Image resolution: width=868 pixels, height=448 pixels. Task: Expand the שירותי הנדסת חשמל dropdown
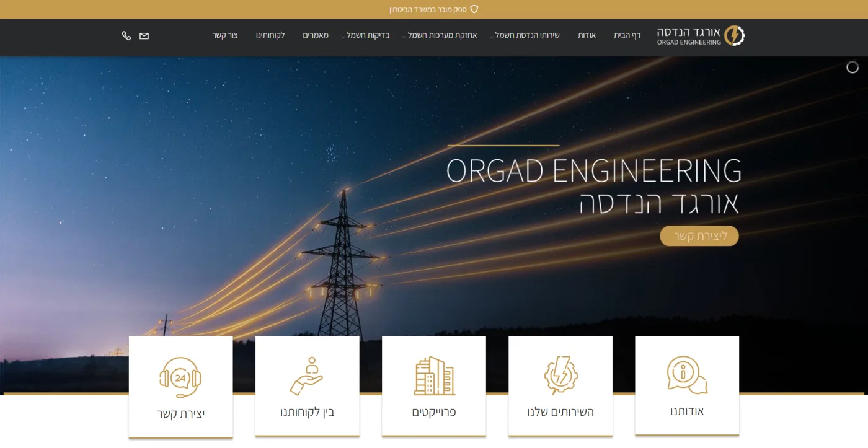(527, 36)
